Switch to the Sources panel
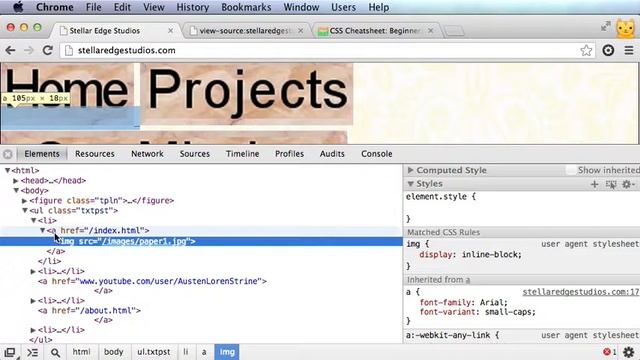Viewport: 640px width, 360px height. coord(195,154)
